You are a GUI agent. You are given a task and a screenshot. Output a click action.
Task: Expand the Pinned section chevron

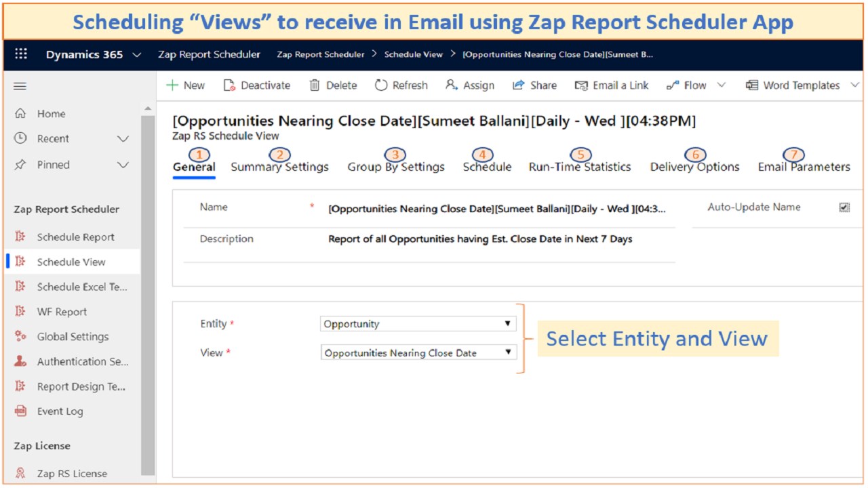(123, 165)
